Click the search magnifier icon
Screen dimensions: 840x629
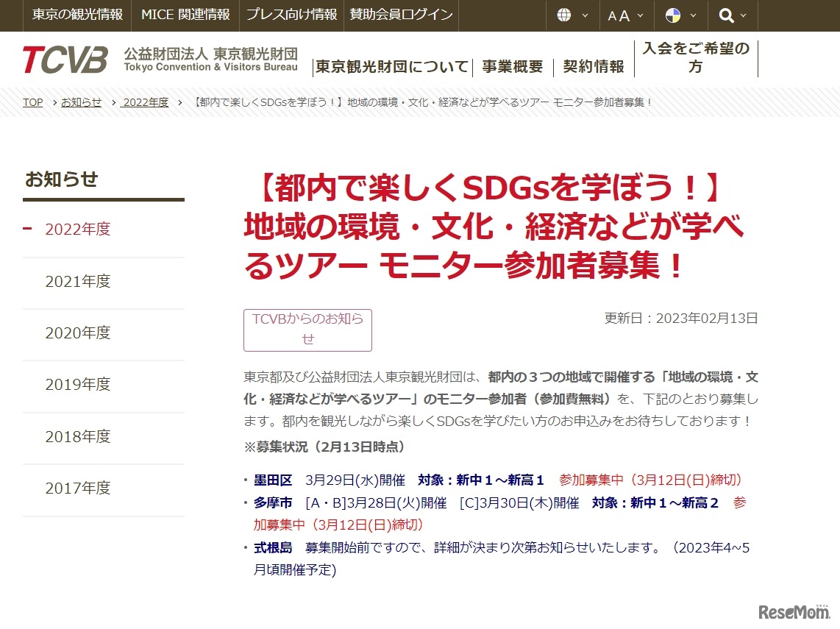727,15
